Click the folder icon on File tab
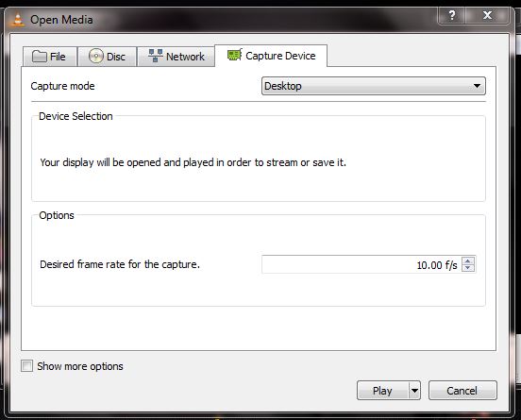This screenshot has width=521, height=420. (x=40, y=56)
